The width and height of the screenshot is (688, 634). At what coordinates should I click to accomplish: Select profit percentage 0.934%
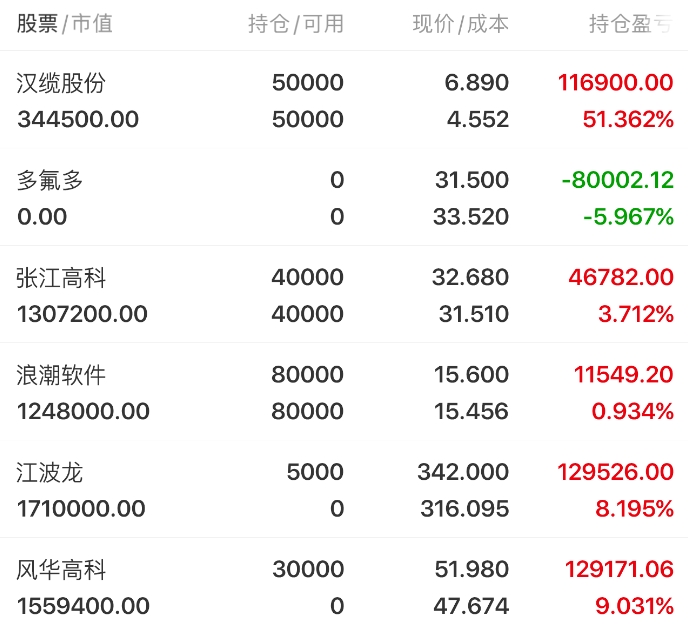[x=632, y=412]
